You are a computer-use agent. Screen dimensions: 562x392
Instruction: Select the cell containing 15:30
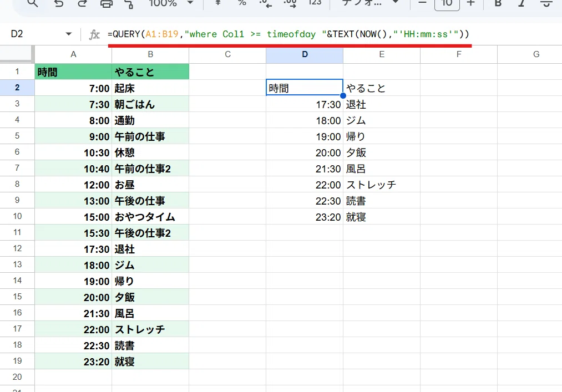(73, 232)
